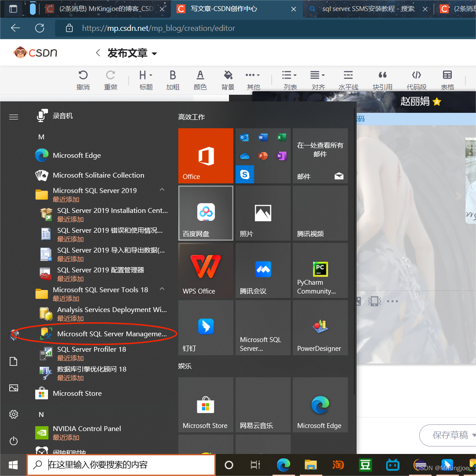Open SQL Server 2019 Installation Center
The width and height of the screenshot is (476, 476).
pos(103,215)
